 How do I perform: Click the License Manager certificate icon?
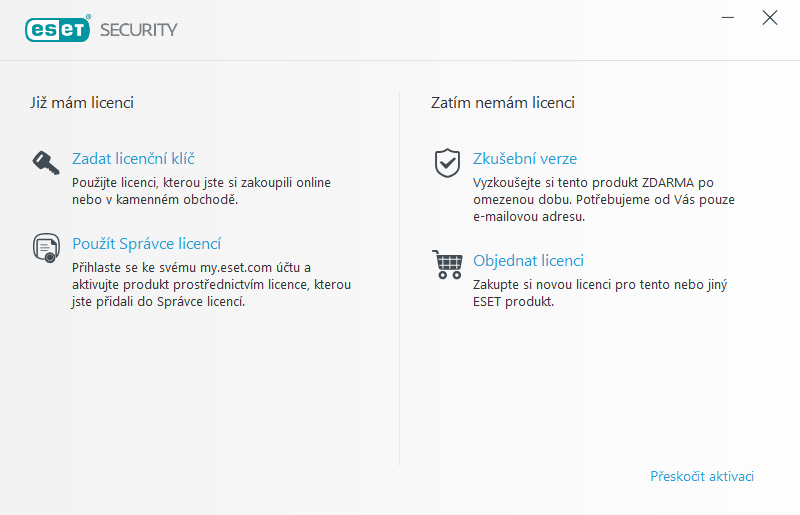46,247
